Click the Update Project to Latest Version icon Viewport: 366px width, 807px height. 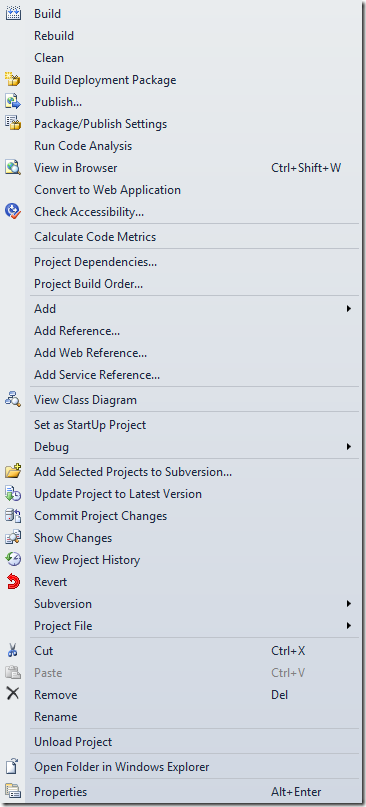tap(13, 494)
